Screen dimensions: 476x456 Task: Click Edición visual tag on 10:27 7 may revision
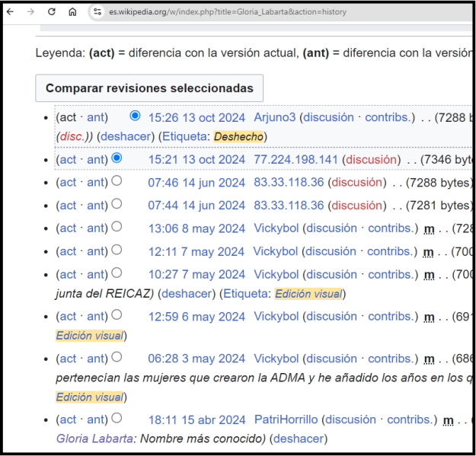coord(309,294)
